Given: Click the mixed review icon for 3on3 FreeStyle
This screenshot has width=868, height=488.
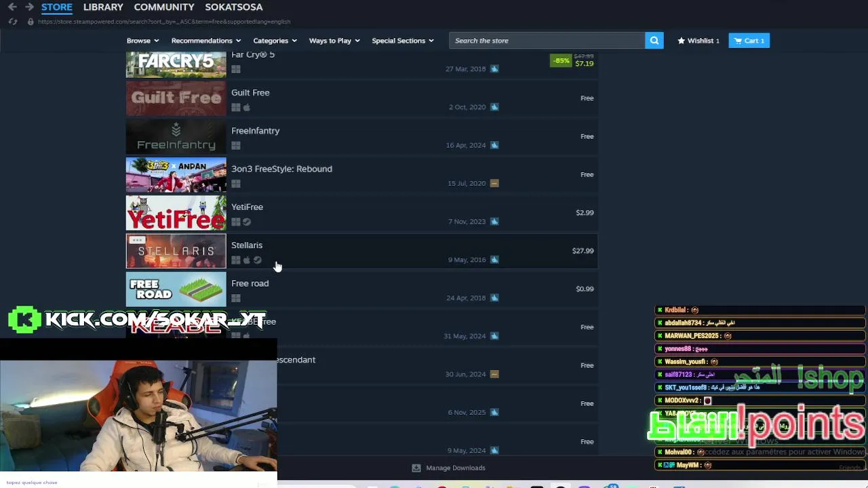Looking at the screenshot, I should pos(494,183).
